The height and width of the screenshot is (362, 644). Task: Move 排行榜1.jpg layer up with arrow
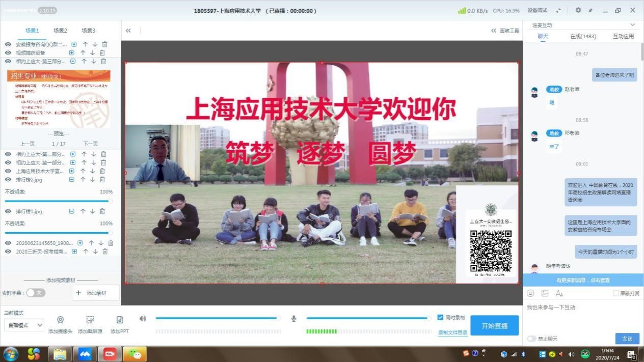click(x=83, y=211)
